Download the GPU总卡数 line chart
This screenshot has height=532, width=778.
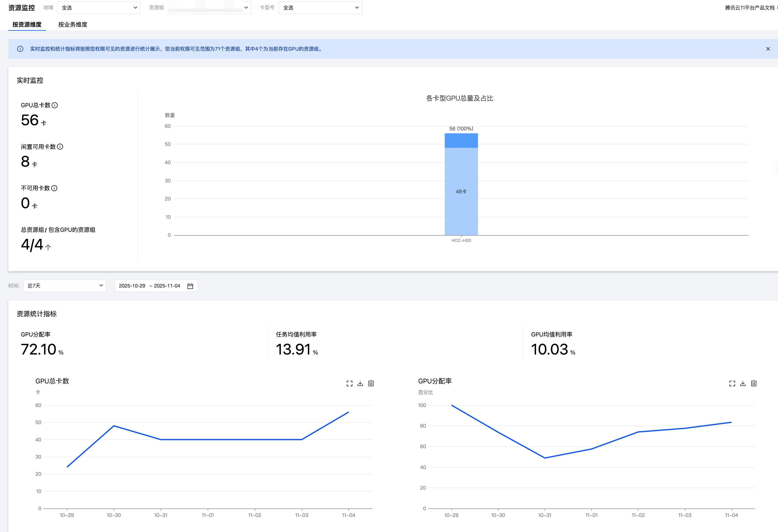click(x=360, y=383)
